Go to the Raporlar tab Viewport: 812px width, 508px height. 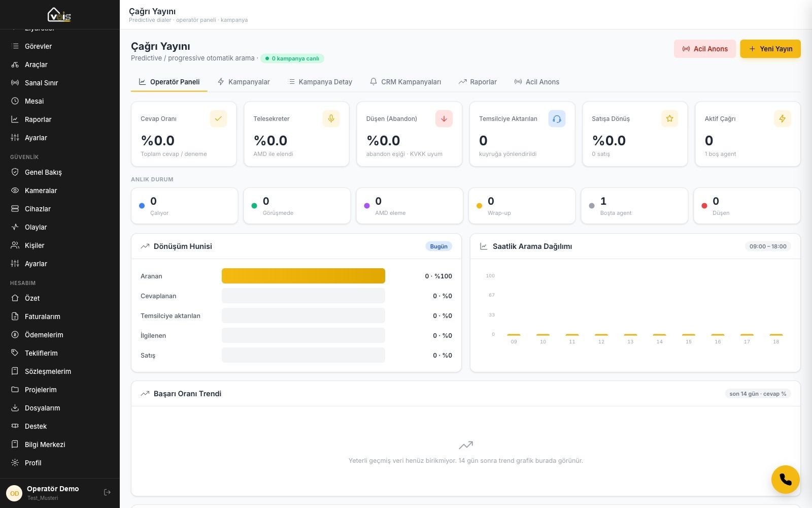[x=478, y=82]
